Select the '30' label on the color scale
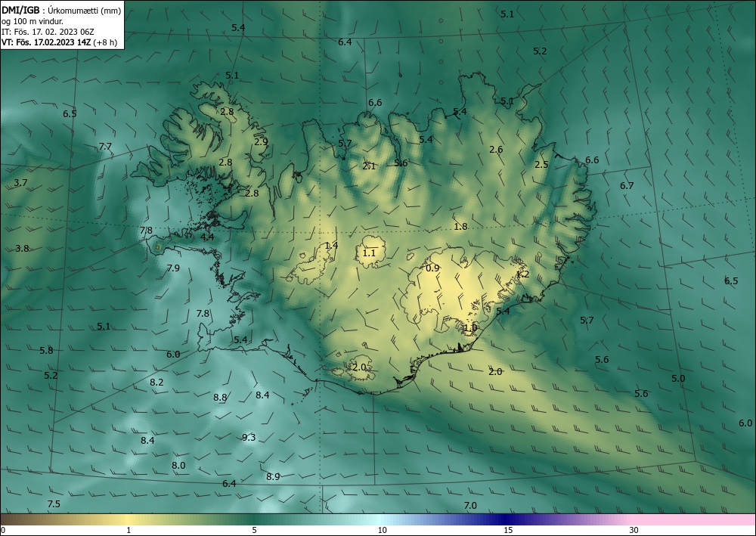 point(634,530)
